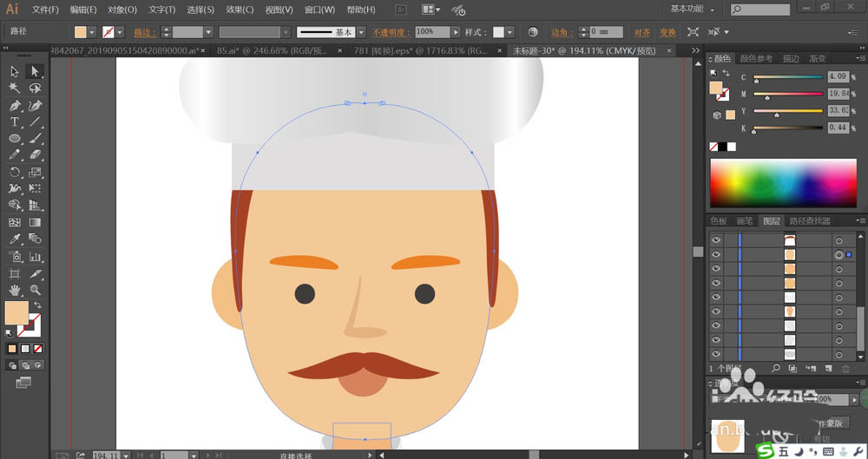This screenshot has height=459, width=868.
Task: Toggle visibility of ninth layer row
Action: (716, 354)
